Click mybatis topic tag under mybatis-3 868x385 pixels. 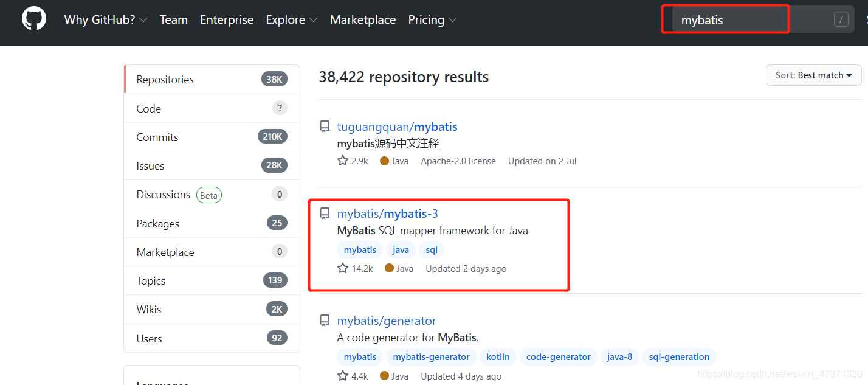(x=360, y=250)
